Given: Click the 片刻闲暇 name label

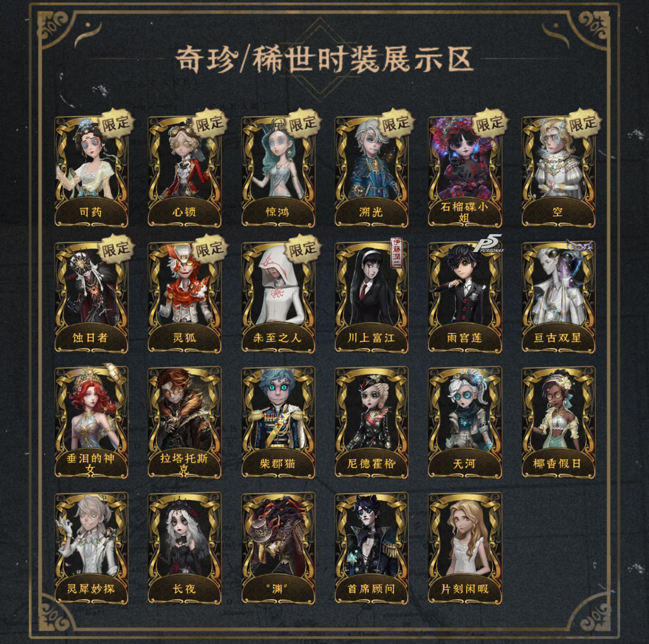Looking at the screenshot, I should [465, 589].
